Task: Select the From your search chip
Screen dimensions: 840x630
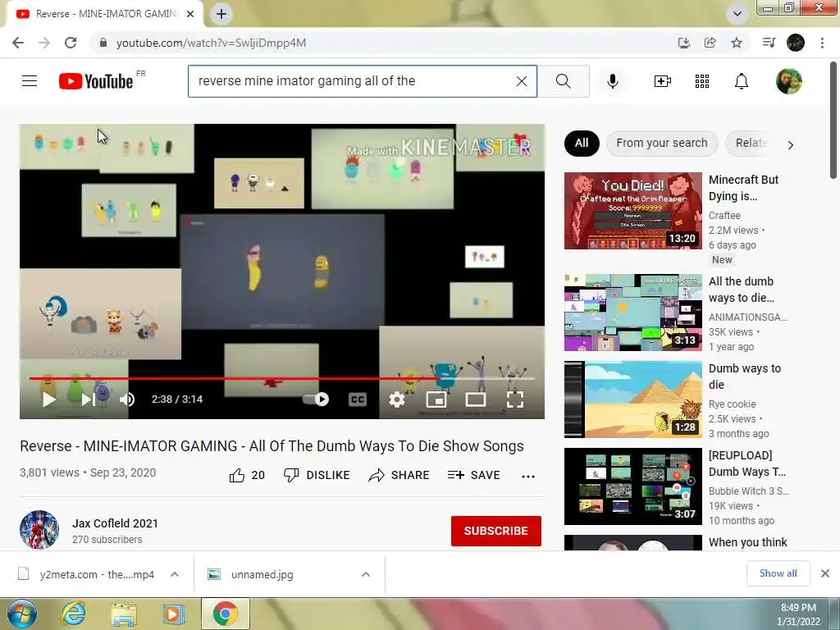Action: 662,143
